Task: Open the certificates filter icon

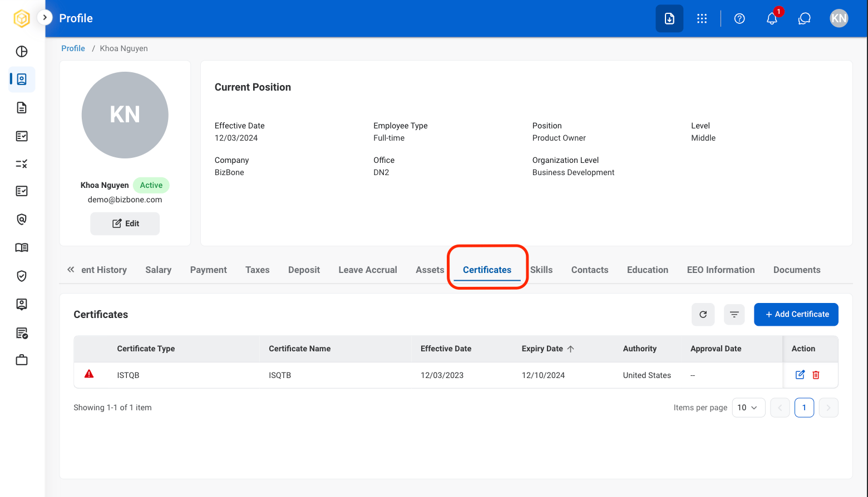Action: [734, 314]
